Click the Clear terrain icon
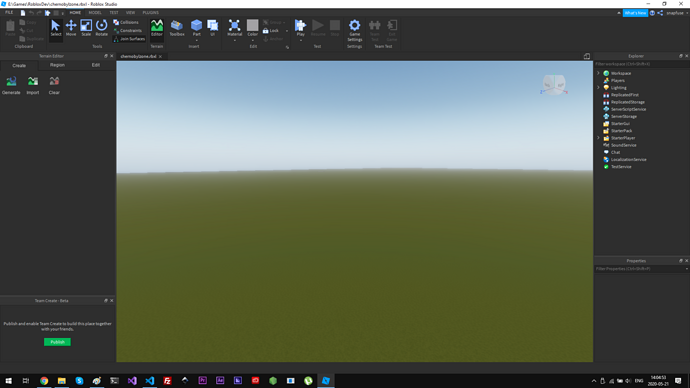 click(x=54, y=85)
